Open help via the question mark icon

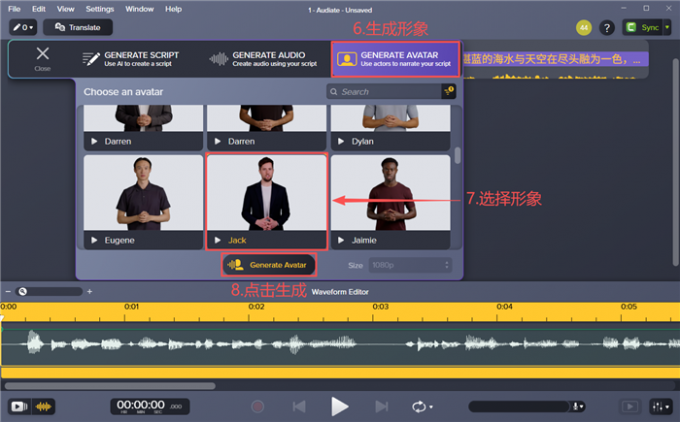tap(607, 28)
